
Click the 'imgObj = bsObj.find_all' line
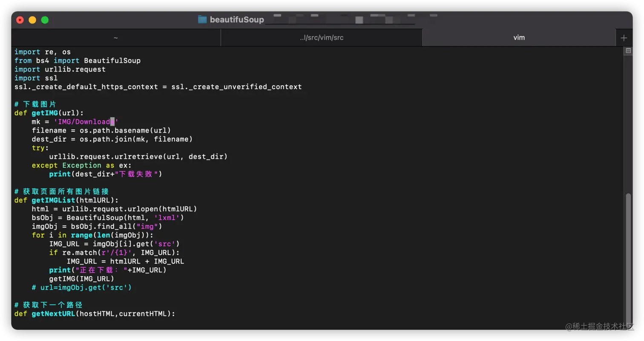click(x=97, y=226)
